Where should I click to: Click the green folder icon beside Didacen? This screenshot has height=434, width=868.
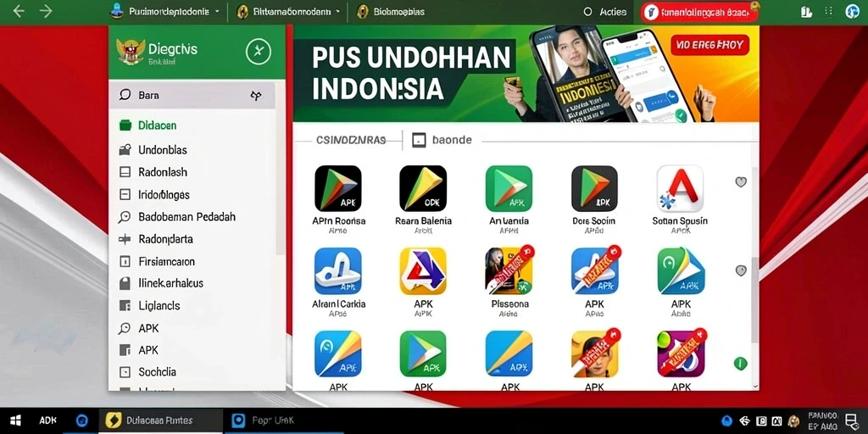[x=125, y=125]
